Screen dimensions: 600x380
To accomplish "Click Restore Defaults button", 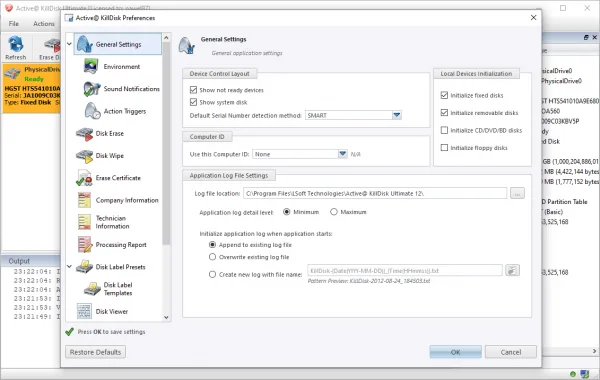I will (95, 352).
